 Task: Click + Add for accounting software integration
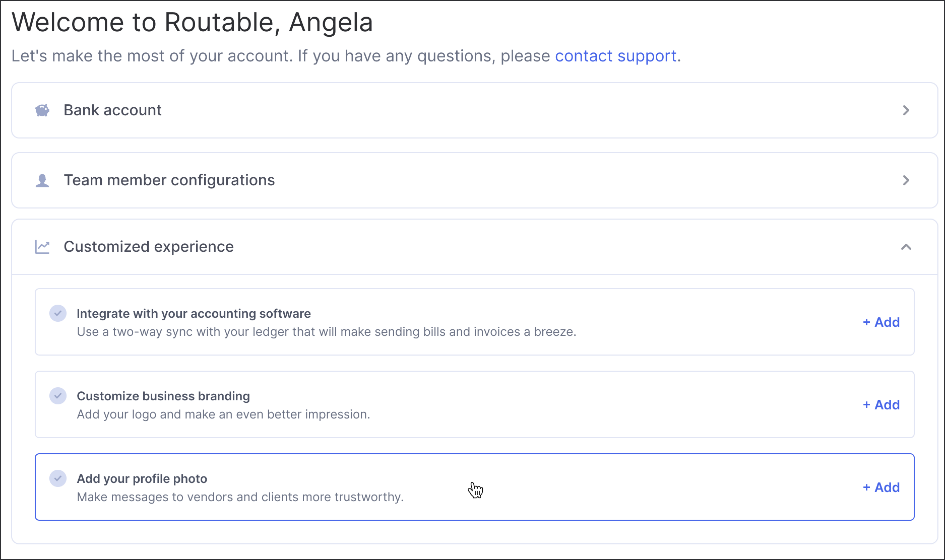click(881, 322)
